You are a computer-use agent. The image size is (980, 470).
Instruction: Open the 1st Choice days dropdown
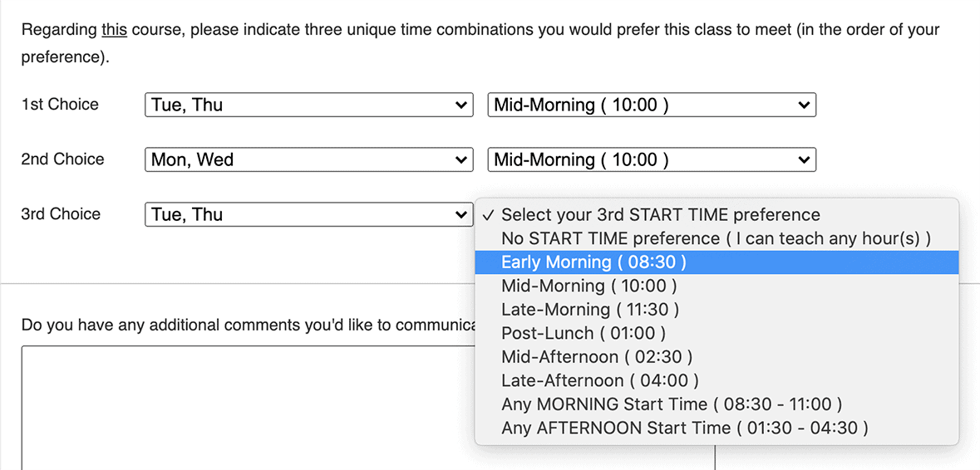click(x=308, y=105)
